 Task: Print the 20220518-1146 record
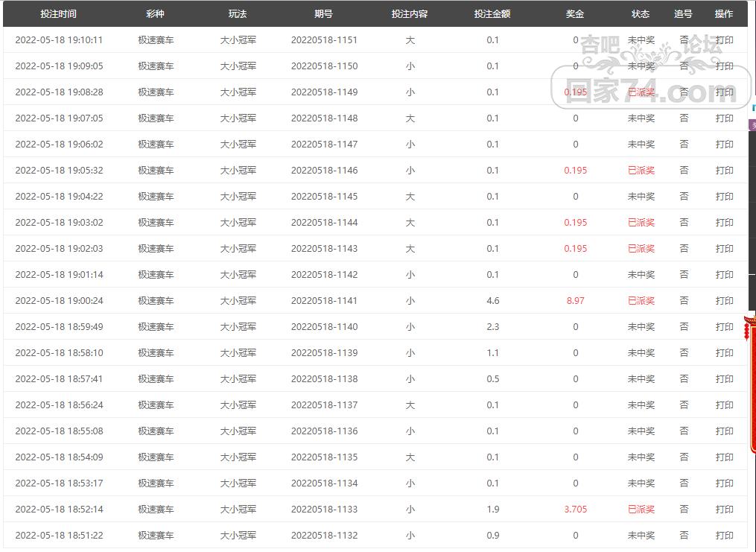724,170
